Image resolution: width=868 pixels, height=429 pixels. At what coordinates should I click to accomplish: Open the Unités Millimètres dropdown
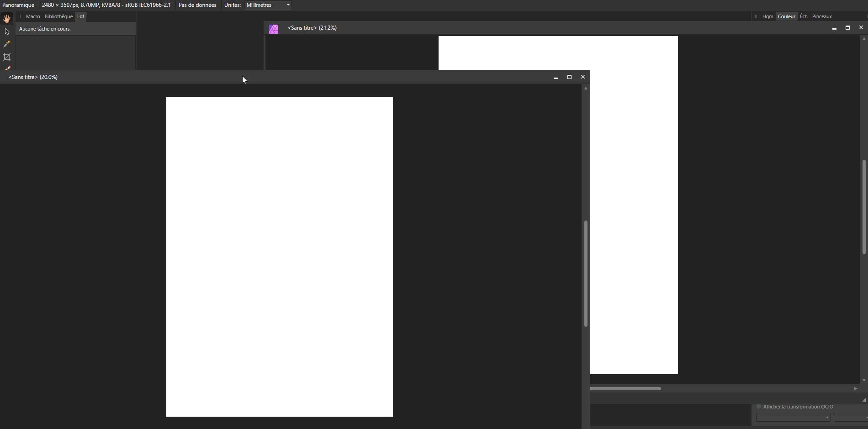267,5
